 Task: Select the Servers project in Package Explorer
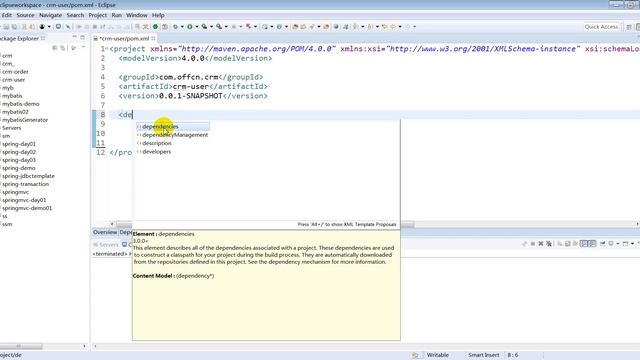11,128
